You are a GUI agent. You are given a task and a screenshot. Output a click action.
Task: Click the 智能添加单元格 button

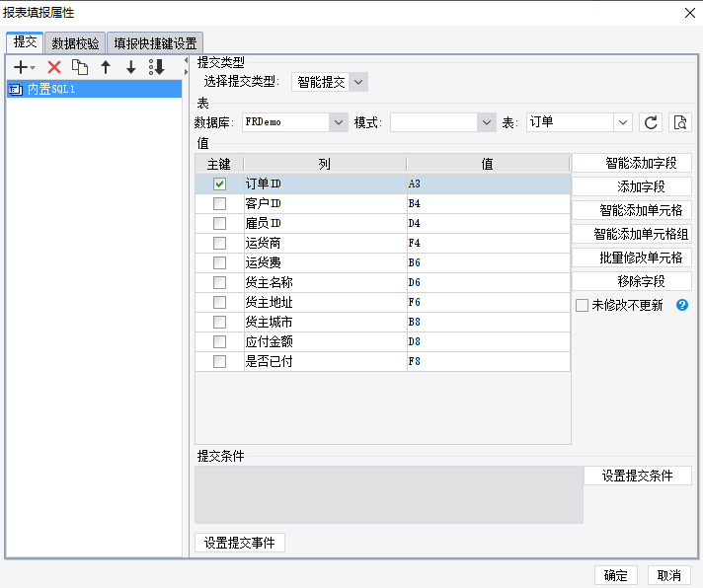coord(632,210)
